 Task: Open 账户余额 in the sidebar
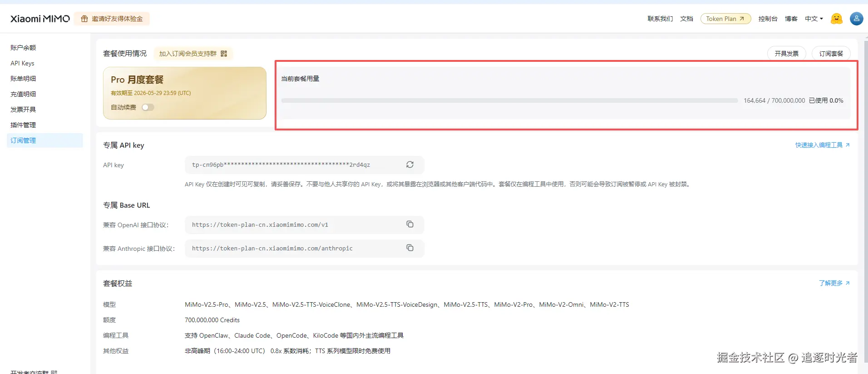23,48
